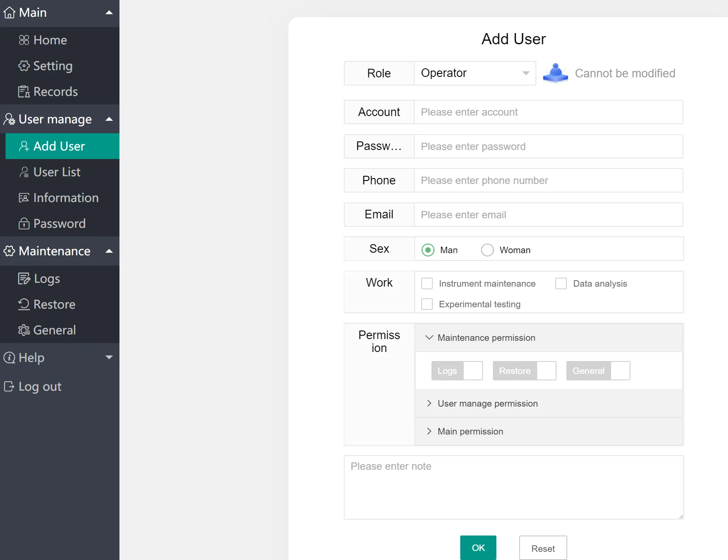Click the 'Cannot be modified' text
Image resolution: width=728 pixels, height=560 pixels.
coord(625,73)
